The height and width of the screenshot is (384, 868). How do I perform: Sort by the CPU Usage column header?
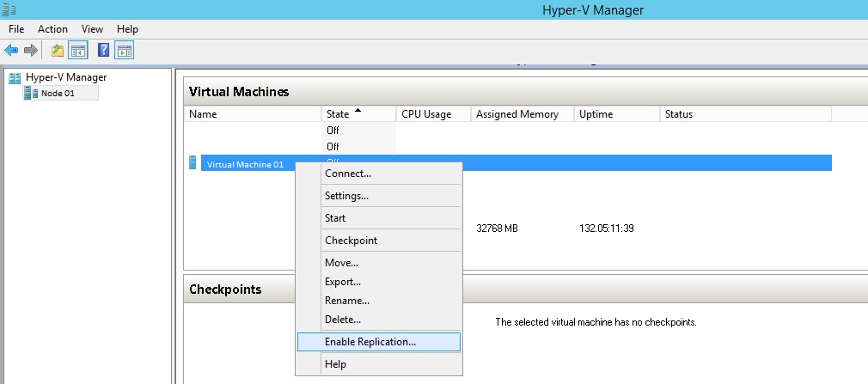tap(433, 114)
